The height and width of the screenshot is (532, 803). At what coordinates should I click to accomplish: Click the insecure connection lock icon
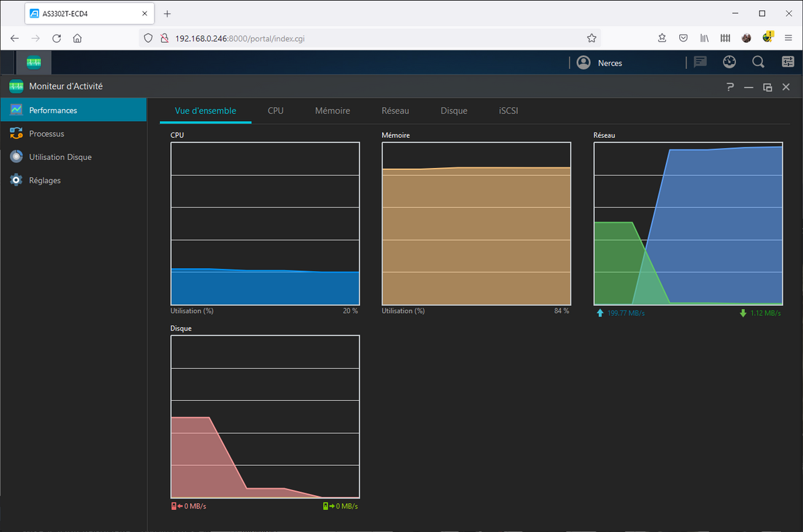point(164,38)
